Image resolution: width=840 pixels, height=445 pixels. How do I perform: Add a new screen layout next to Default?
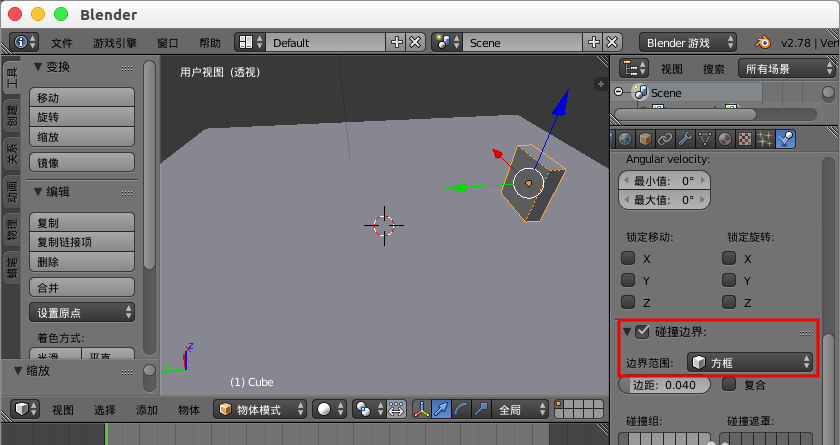(396, 42)
